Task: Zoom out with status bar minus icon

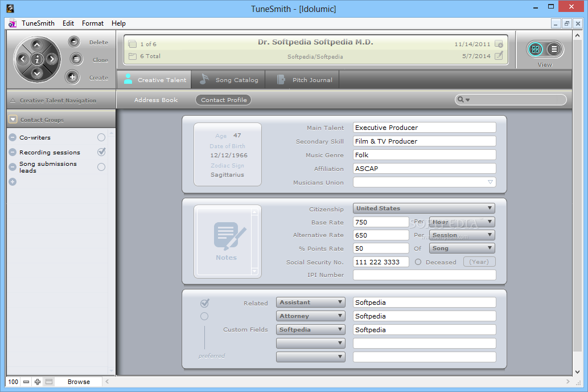Action: 26,382
